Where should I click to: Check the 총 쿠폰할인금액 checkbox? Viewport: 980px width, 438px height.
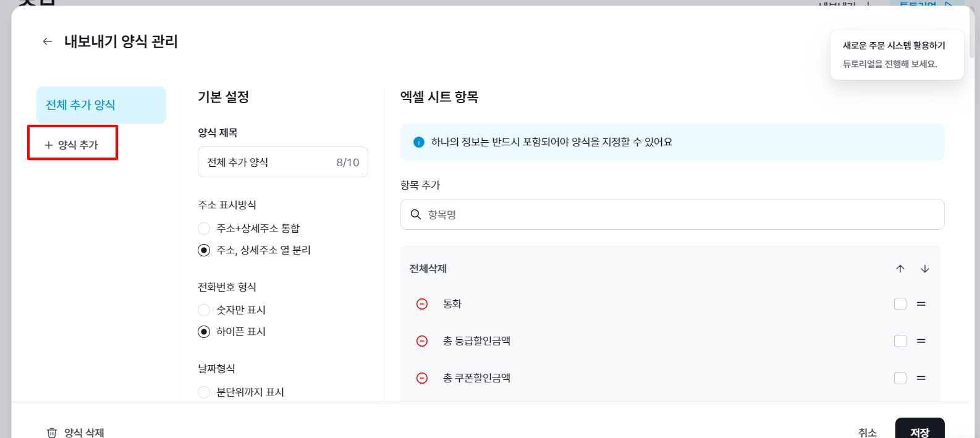(x=900, y=378)
